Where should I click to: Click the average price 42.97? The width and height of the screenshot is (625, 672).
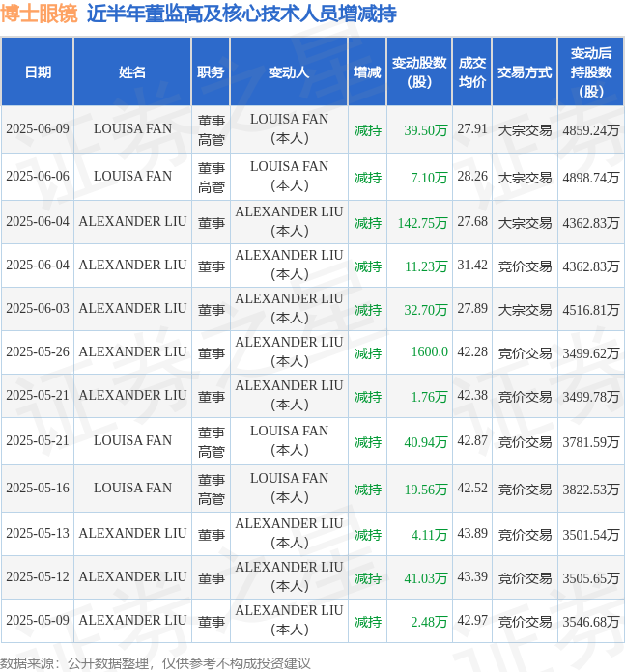472,620
